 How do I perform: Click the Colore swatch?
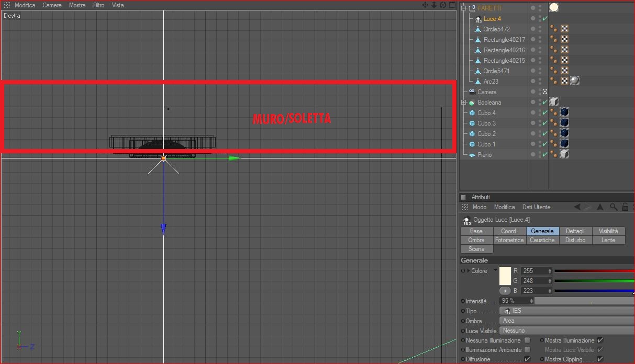[x=505, y=276]
